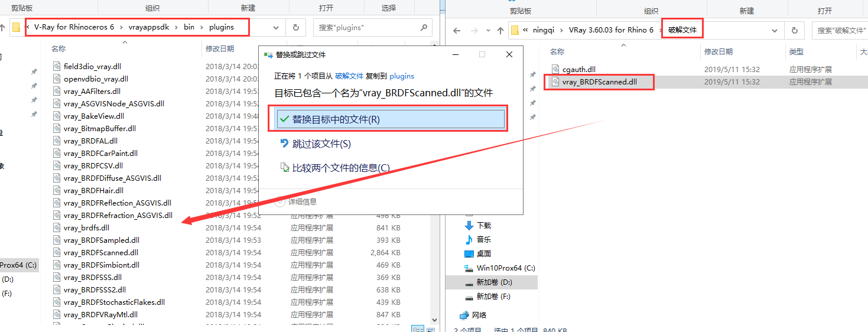868x332 pixels.
Task: Click the copy dialog title bar icon
Action: (268, 54)
